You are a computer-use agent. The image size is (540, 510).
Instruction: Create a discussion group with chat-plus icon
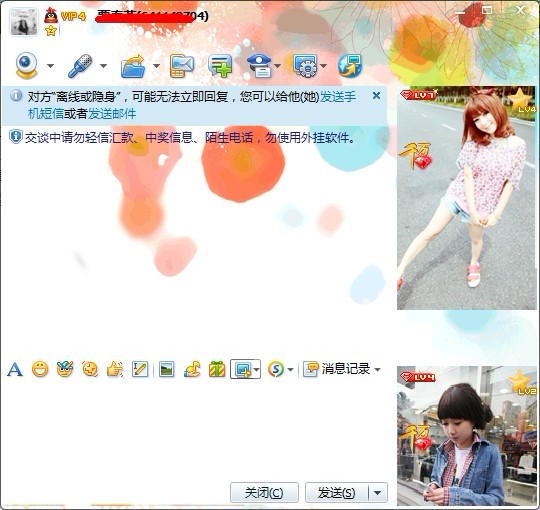tap(220, 66)
